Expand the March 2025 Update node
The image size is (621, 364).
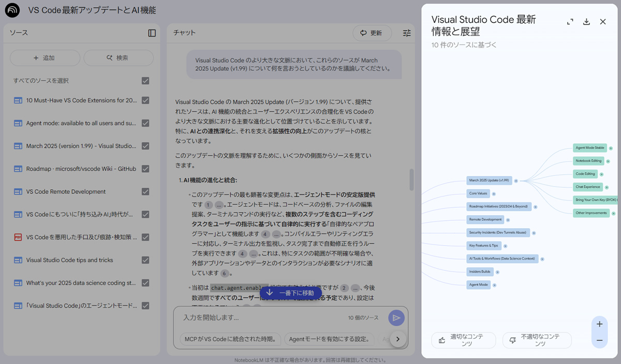(516, 181)
